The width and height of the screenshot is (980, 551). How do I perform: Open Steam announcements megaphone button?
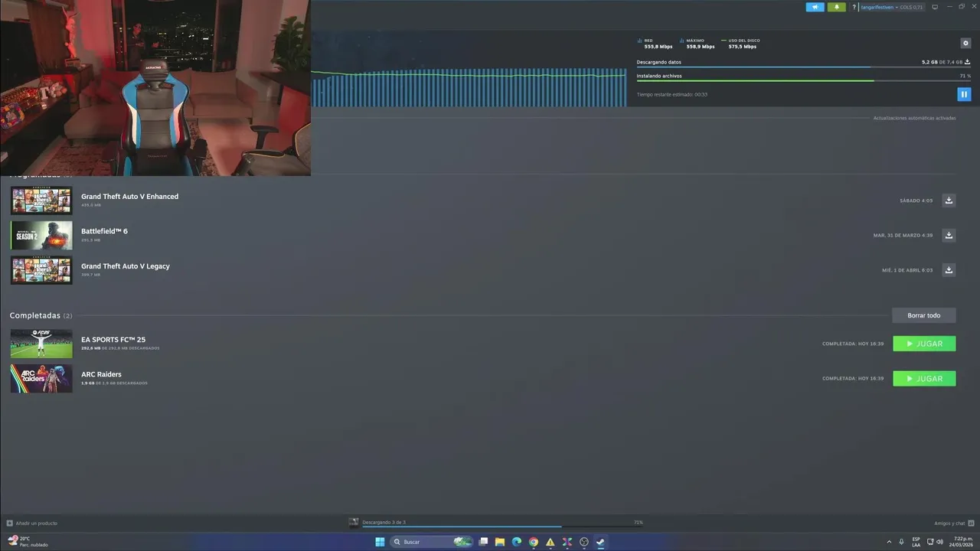[815, 7]
